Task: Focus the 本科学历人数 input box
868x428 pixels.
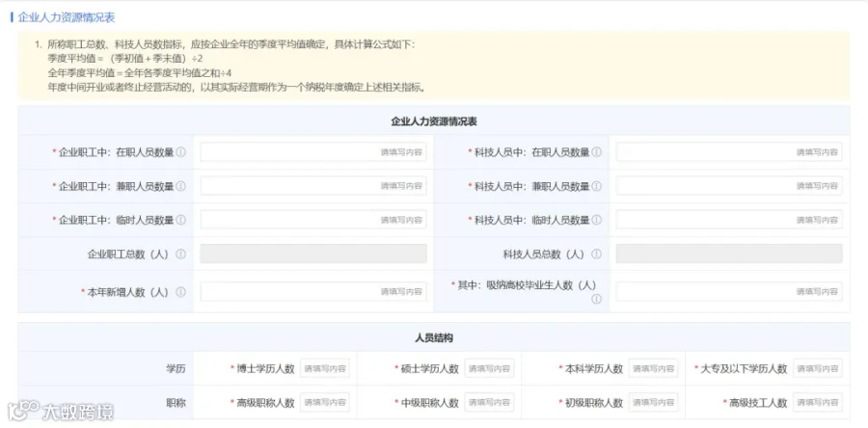Action: click(654, 368)
